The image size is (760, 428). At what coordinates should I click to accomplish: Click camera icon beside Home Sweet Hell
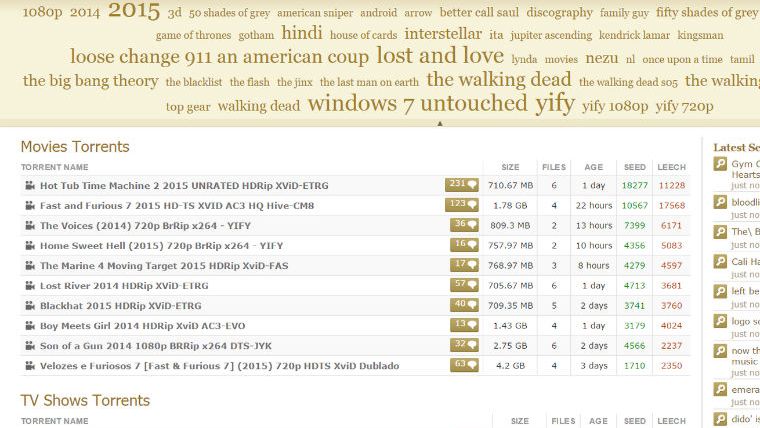point(30,245)
